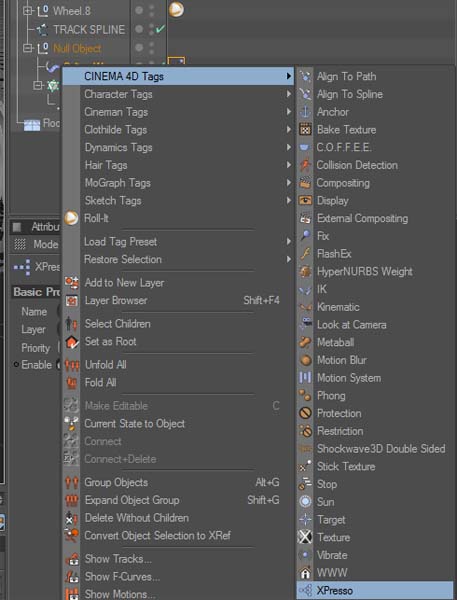The height and width of the screenshot is (600, 457).
Task: Click the C.O.F.F.E.E. cup icon
Action: (x=305, y=147)
